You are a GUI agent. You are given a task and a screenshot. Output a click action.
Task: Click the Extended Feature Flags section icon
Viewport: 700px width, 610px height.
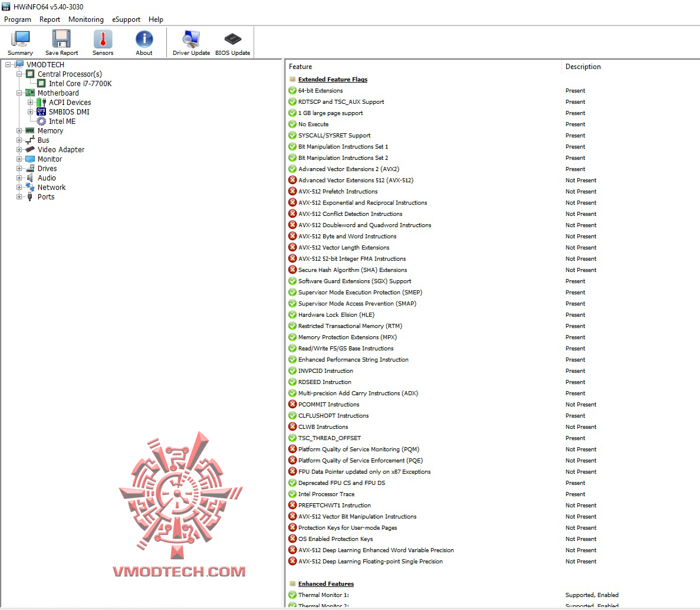pyautogui.click(x=293, y=79)
